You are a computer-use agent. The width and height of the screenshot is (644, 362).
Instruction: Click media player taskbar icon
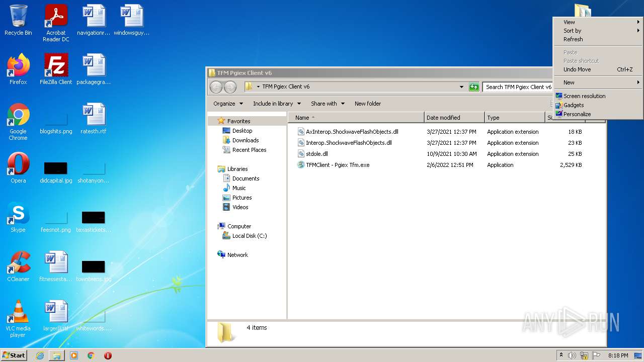click(74, 355)
